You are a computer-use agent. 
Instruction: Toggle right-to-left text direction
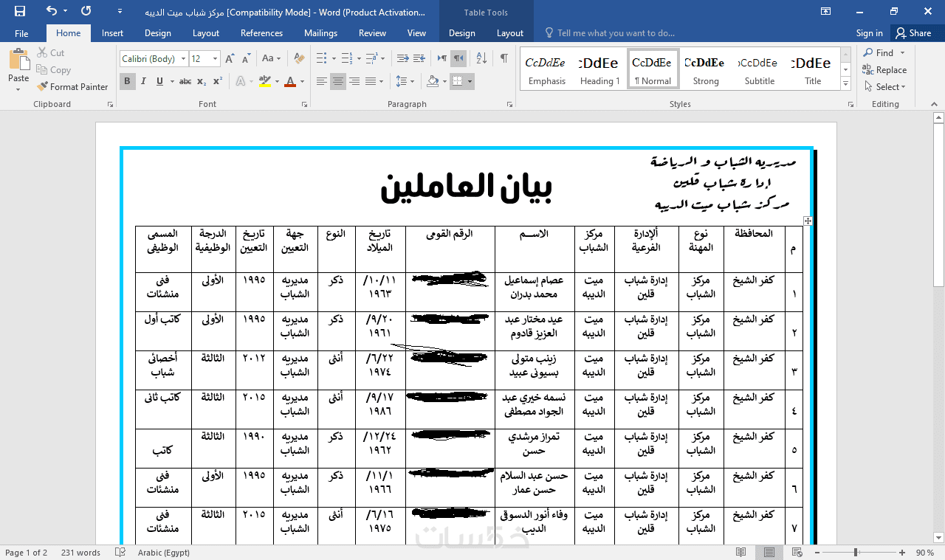point(458,58)
